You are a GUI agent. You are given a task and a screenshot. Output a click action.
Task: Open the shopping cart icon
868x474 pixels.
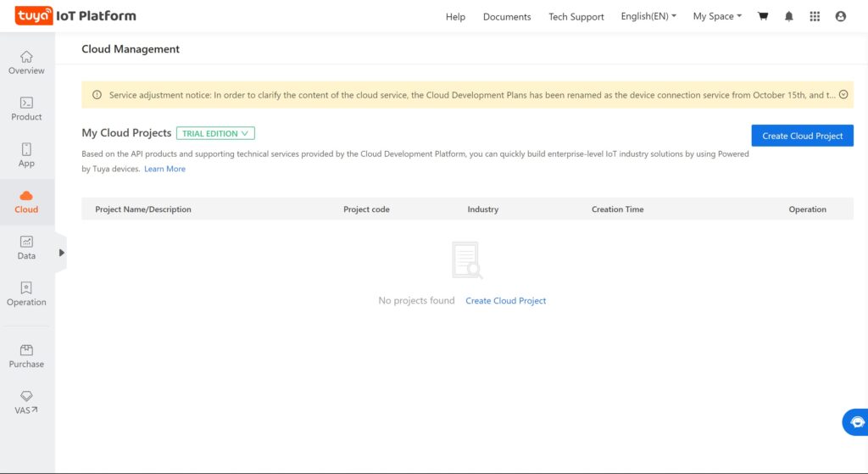coord(763,16)
